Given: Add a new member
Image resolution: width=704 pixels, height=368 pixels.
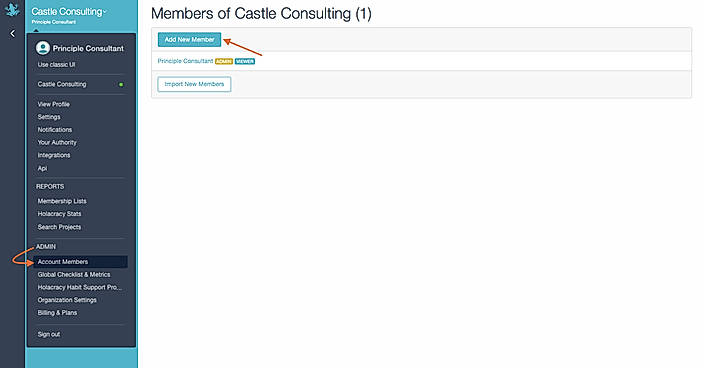Looking at the screenshot, I should [189, 39].
